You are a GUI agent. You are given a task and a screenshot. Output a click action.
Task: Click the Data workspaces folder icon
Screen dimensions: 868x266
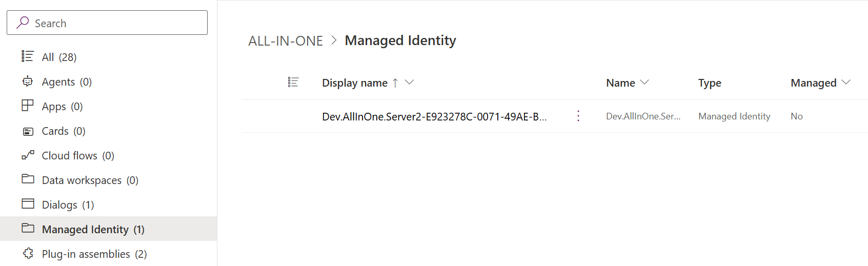[28, 179]
